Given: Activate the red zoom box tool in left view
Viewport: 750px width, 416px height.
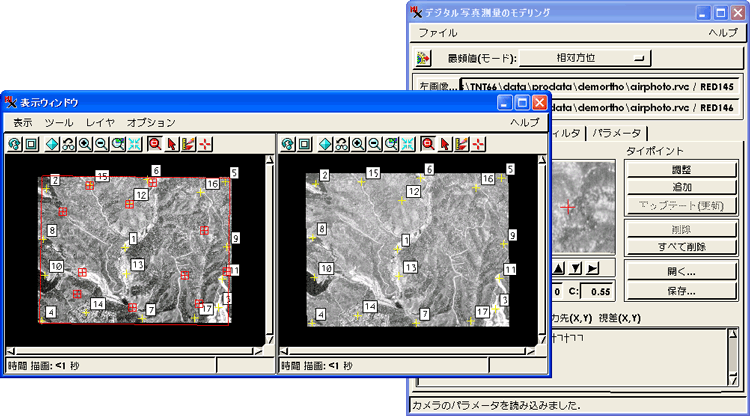Looking at the screenshot, I should pos(154,144).
